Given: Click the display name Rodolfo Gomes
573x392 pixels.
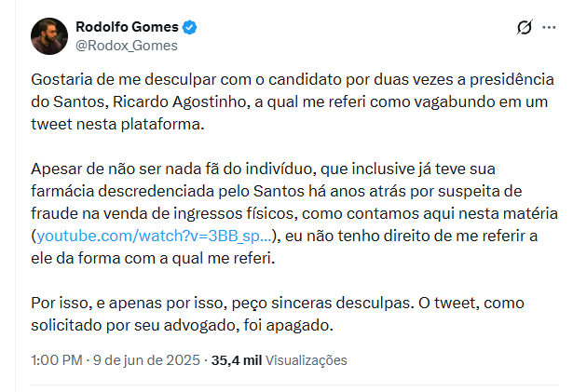Looking at the screenshot, I should tap(127, 27).
